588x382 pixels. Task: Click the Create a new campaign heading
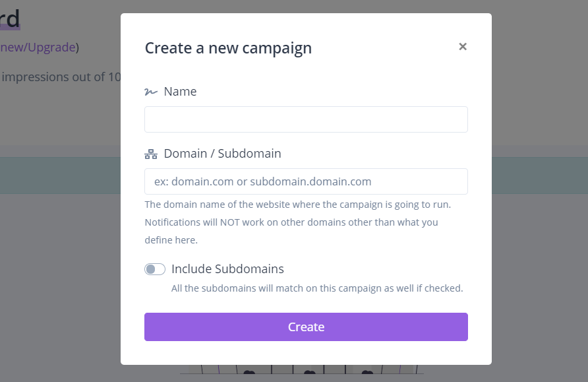[228, 48]
